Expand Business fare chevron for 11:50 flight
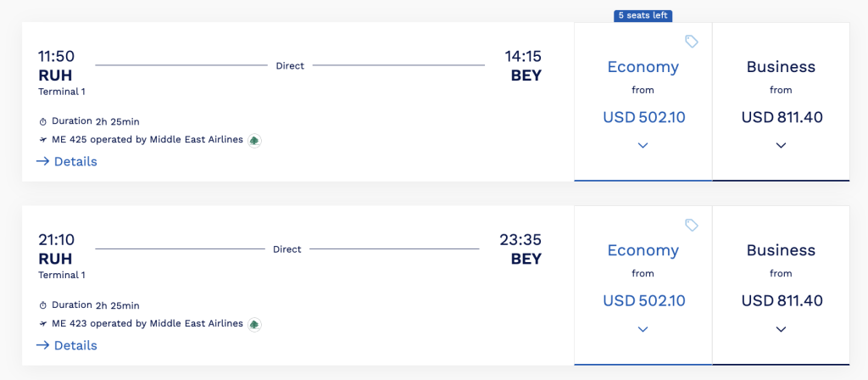This screenshot has width=868, height=380. (781, 146)
